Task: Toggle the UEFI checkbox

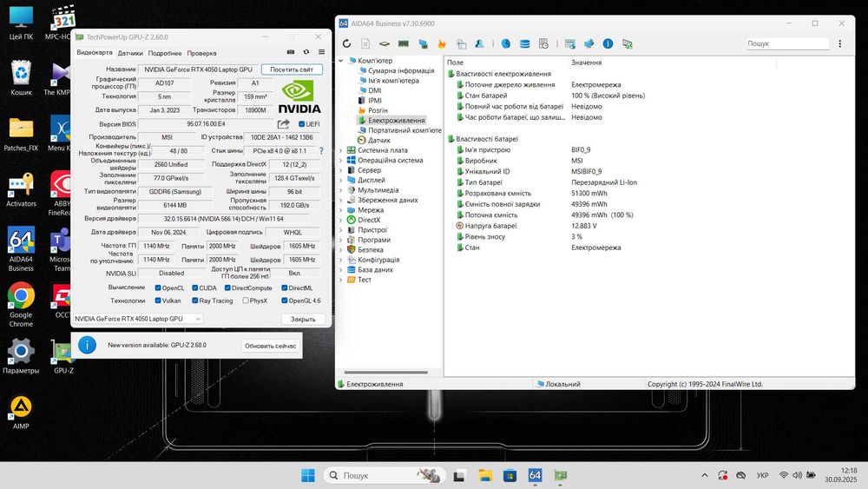Action: (x=301, y=124)
